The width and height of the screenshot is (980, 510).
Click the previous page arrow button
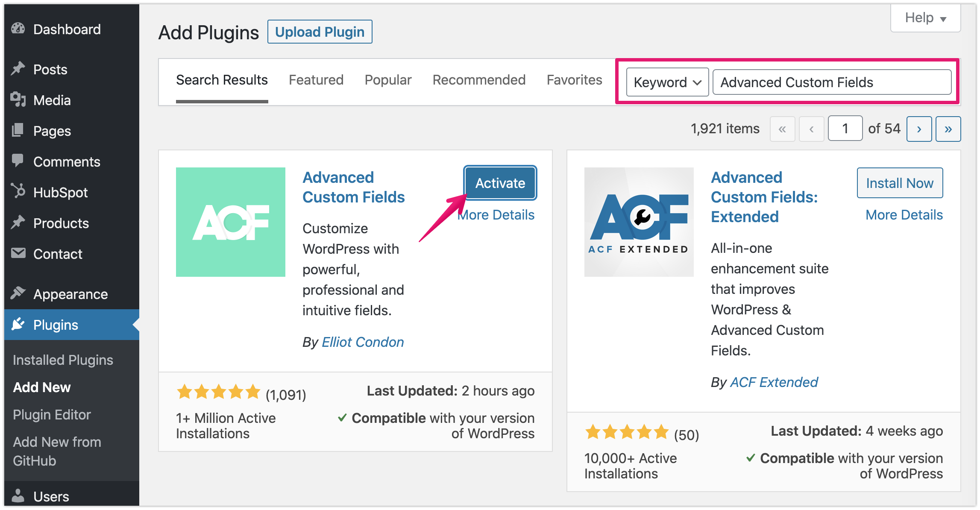tap(811, 129)
